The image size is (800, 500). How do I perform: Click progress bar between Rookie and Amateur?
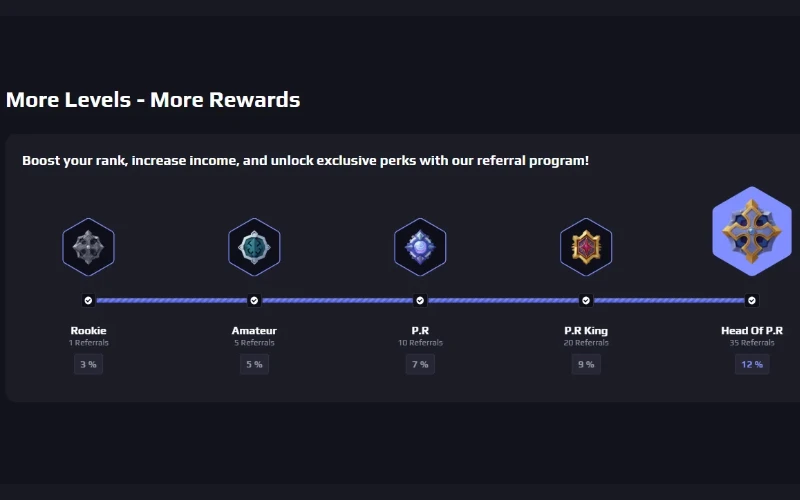[171, 301]
